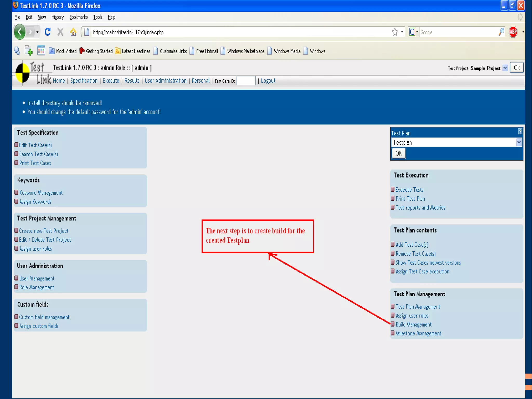
Task: Open the Bookmarks menu
Action: coord(78,17)
